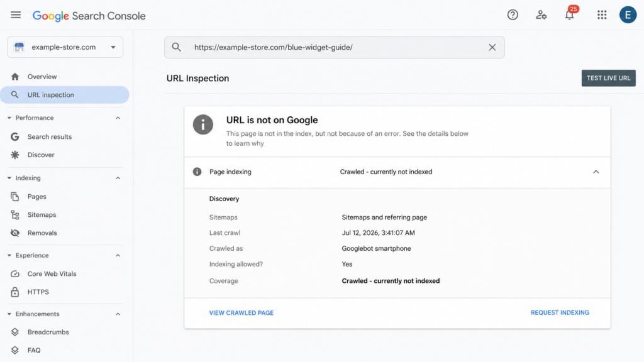Click the Indexing allowed? label

[236, 264]
